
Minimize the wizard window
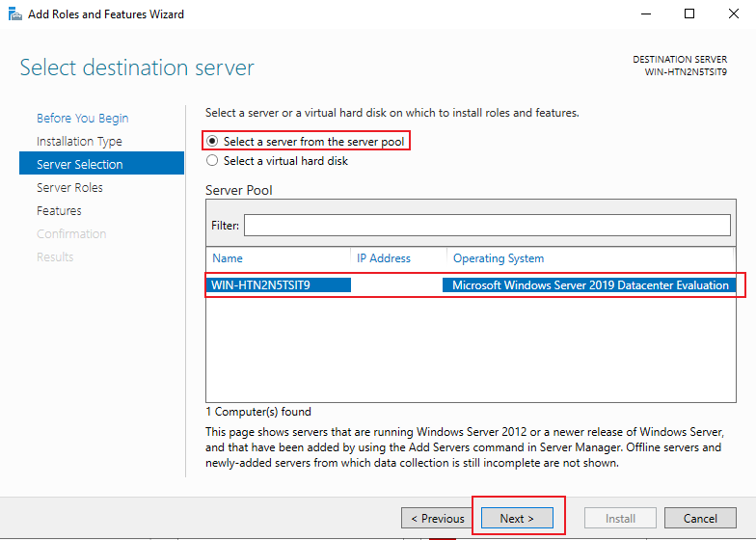coord(646,13)
